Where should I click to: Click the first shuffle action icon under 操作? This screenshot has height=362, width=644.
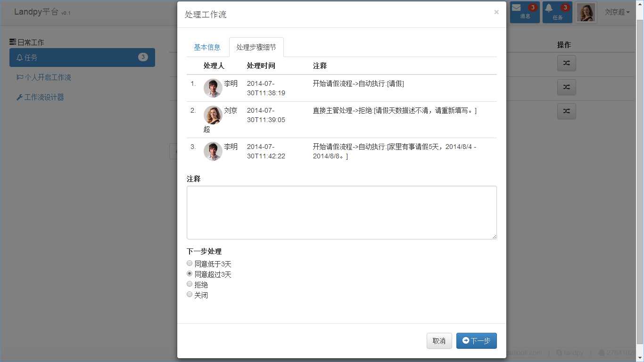tap(566, 63)
